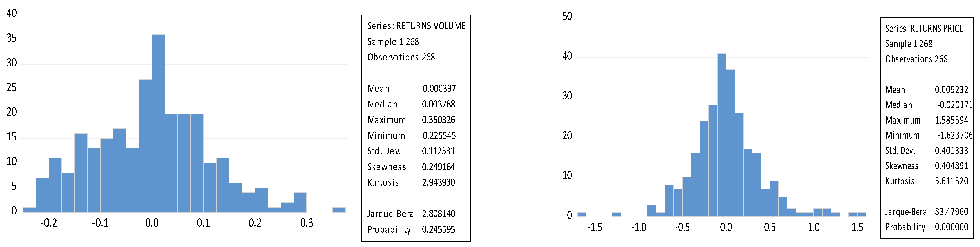Select the "Series: RETURNS PRICE" title text
This screenshot has height=247, width=980.
tap(924, 28)
